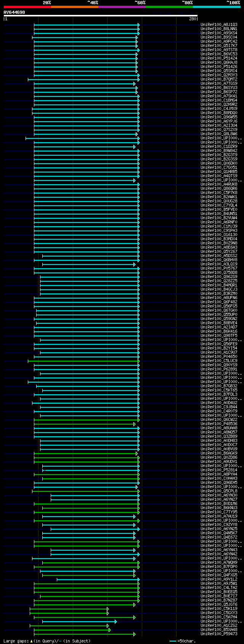Image resolution: width=244 pixels, height=644 pixels.
Task: Select label UniRef100_A6YN43
Action: [x=219, y=550]
